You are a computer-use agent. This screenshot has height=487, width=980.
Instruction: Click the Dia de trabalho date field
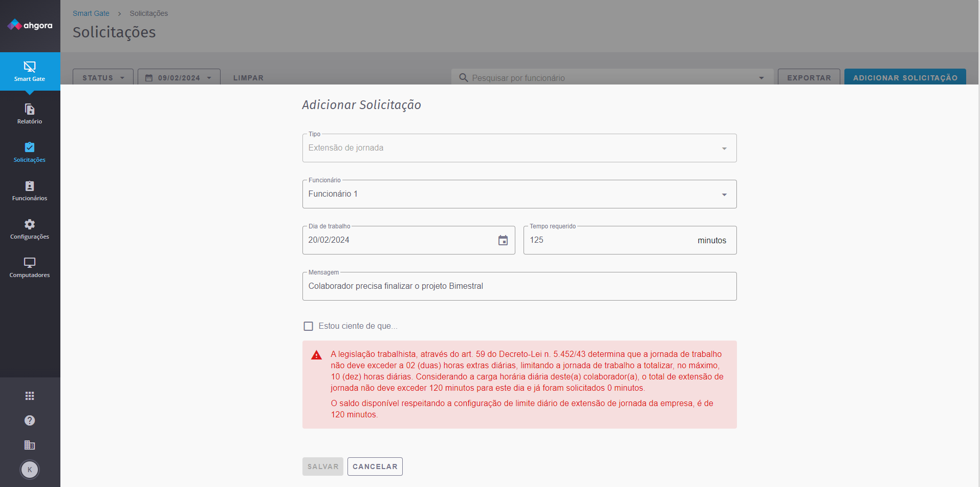coord(408,240)
